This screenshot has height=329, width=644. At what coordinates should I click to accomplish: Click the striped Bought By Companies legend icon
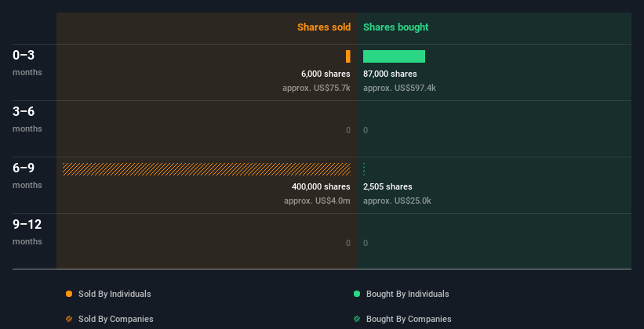pos(357,319)
